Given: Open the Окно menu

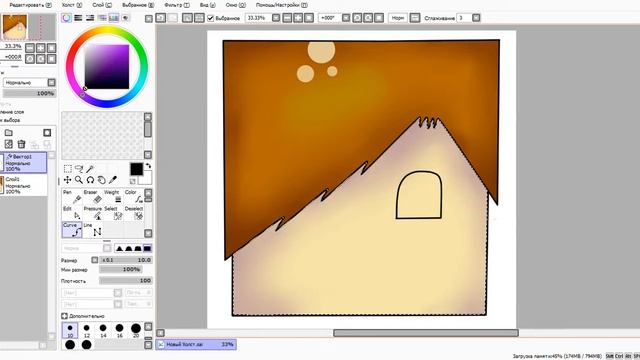Looking at the screenshot, I should tap(236, 5).
